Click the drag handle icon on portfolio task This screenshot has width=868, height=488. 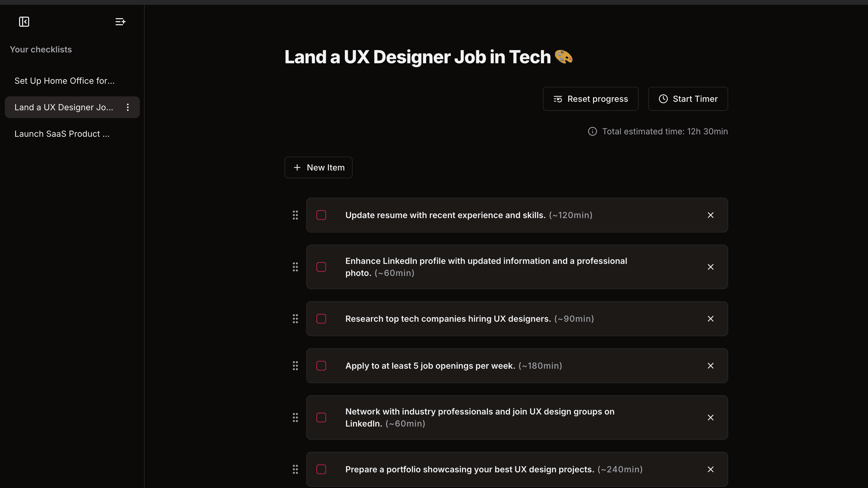click(x=296, y=470)
